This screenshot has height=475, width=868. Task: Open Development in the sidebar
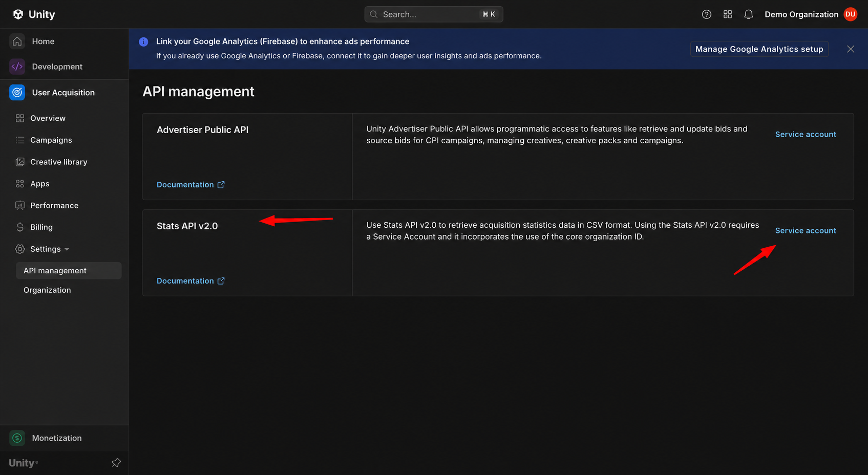tap(57, 67)
